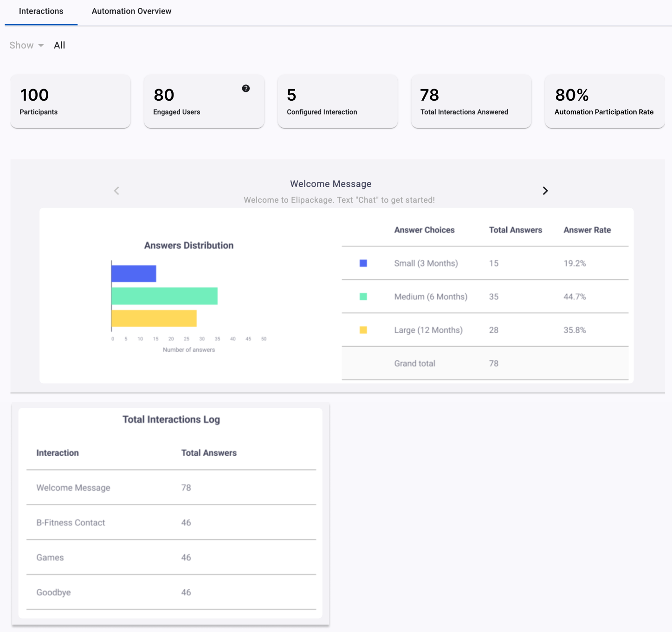Go to previous interaction with left chevron
The height and width of the screenshot is (632, 672).
coord(116,191)
